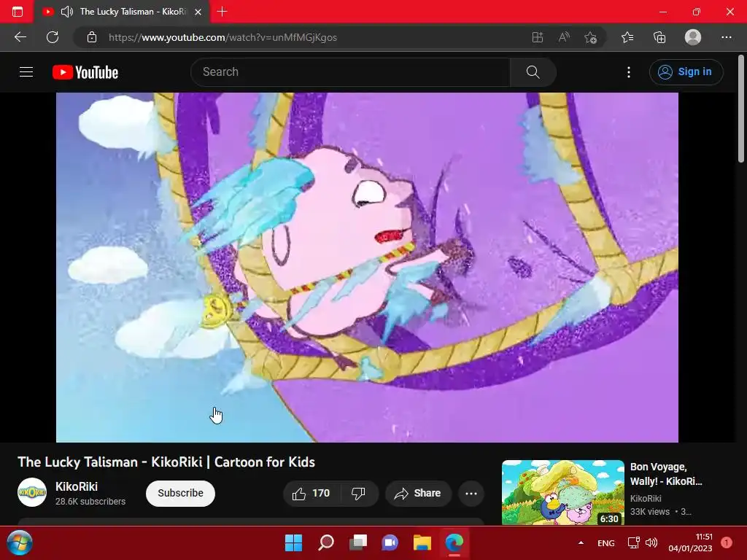Open a new browser tab
Viewport: 747px width, 560px height.
pos(222,12)
